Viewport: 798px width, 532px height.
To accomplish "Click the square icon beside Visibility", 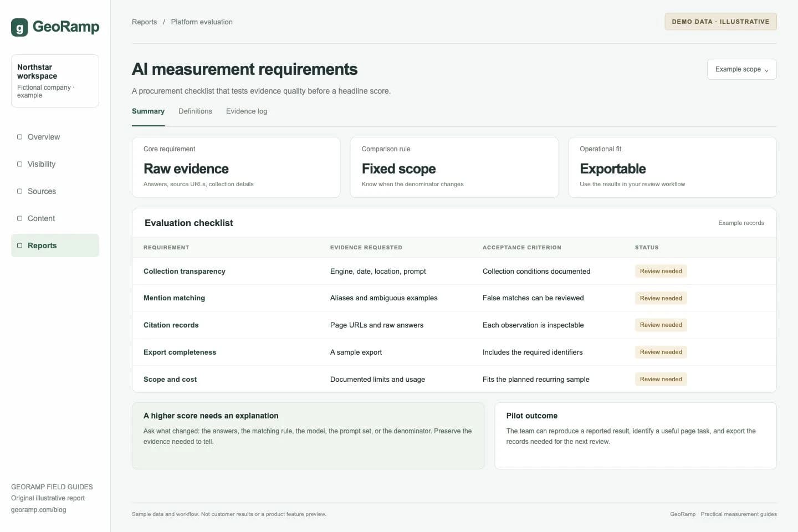I will tap(20, 164).
